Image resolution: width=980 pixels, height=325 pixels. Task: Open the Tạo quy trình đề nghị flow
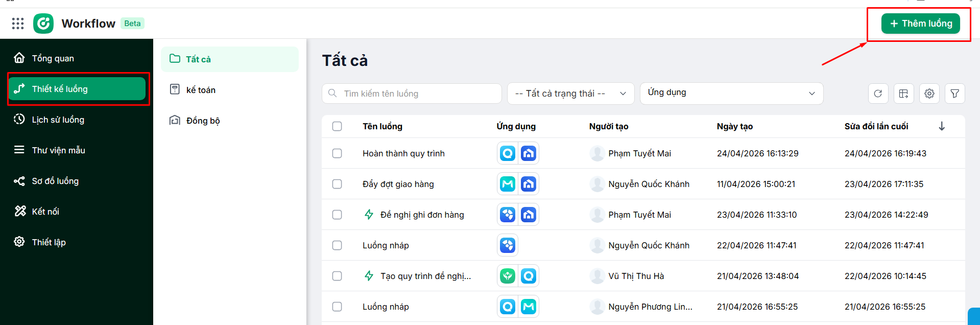point(425,276)
